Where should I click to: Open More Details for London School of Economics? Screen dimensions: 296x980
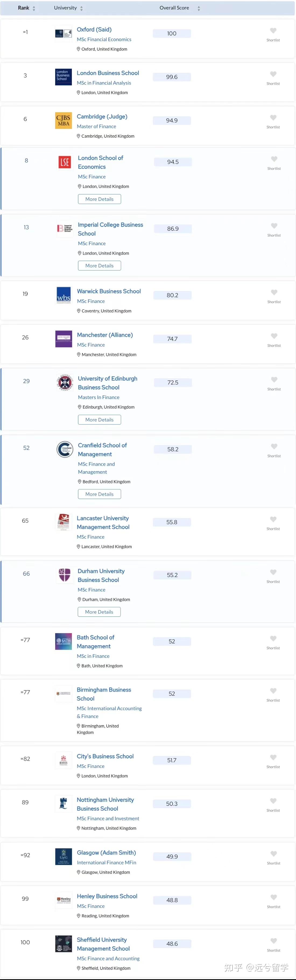(x=99, y=199)
